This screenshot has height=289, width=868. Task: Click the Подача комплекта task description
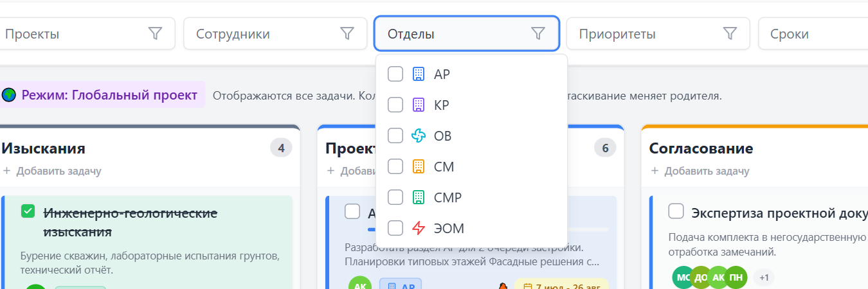pos(768,245)
